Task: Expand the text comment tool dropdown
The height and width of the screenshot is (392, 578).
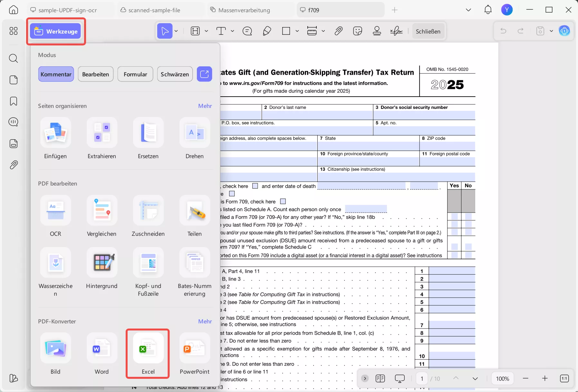Action: tap(232, 31)
